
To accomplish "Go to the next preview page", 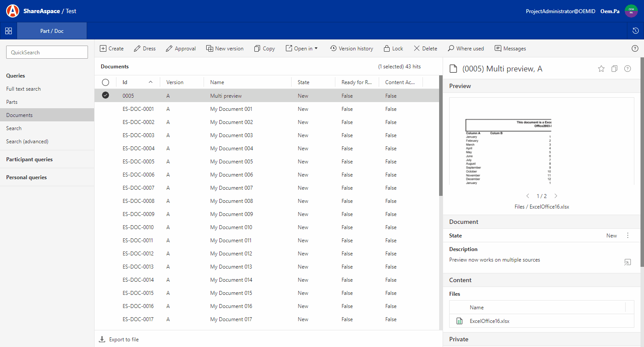I will coord(556,196).
